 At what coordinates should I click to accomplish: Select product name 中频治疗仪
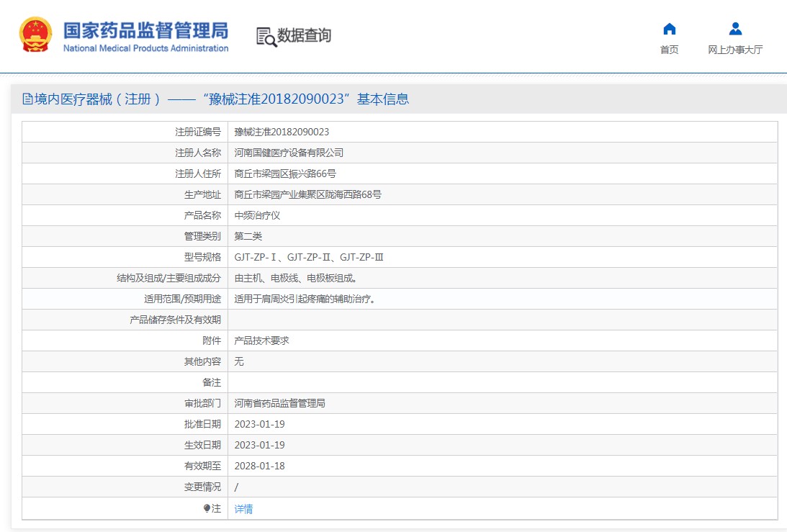(257, 215)
